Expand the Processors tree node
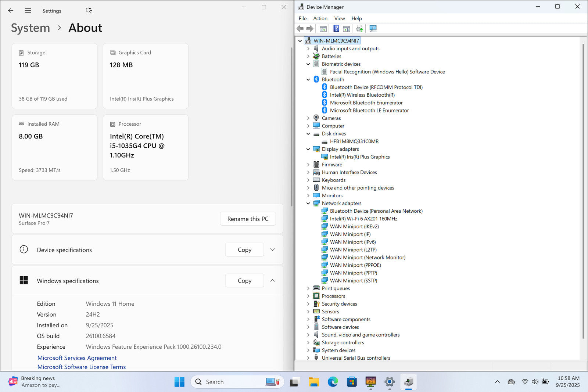588x392 pixels. (x=308, y=296)
